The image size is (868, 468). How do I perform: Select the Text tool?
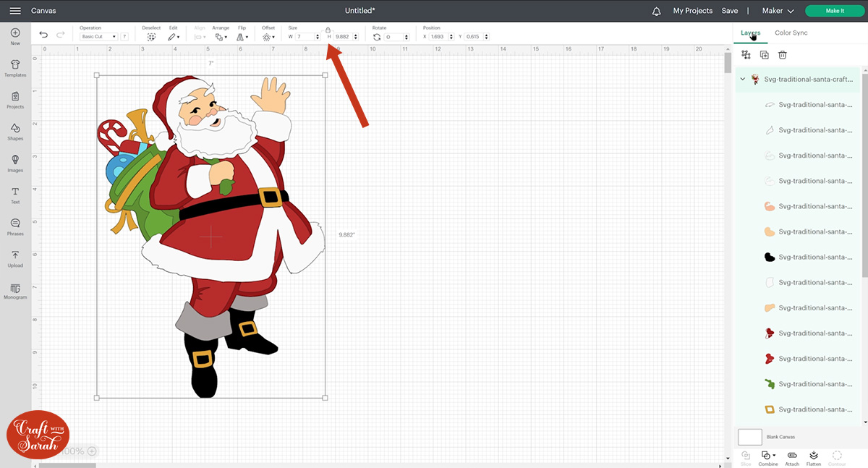coord(14,194)
